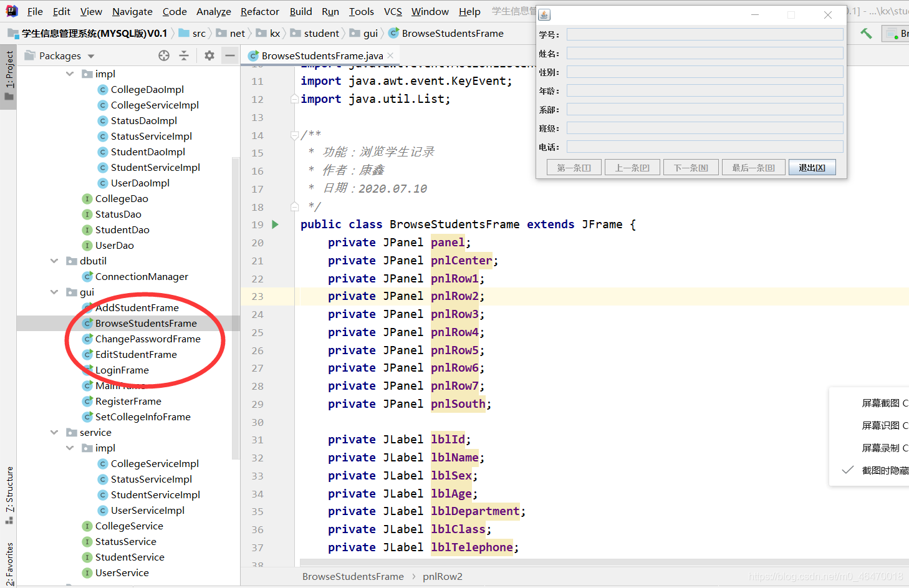Click the green Build hammer icon

[866, 34]
